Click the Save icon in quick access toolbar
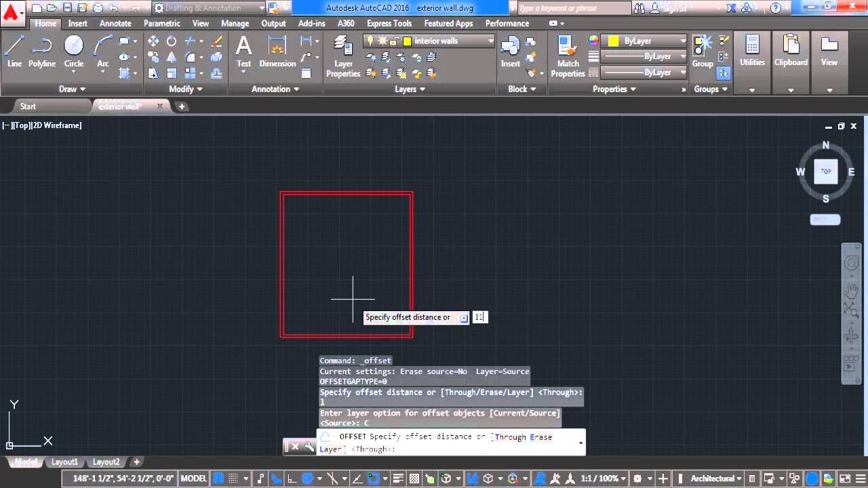868x488 pixels. pos(67,8)
